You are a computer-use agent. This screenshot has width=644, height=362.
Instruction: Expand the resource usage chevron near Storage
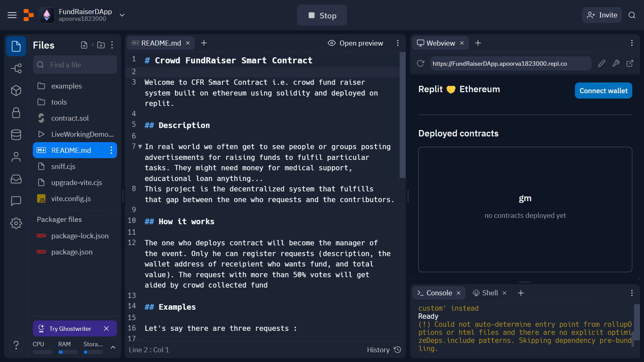[113, 347]
